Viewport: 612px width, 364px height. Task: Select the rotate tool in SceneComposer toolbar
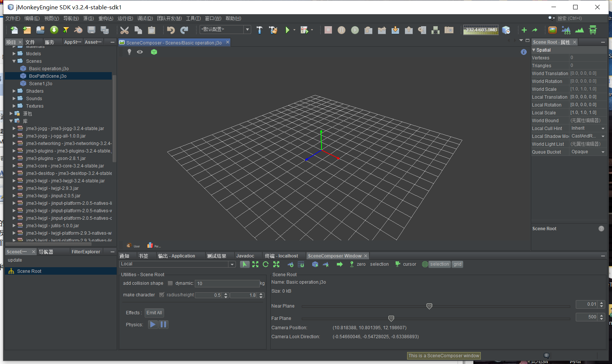point(265,264)
